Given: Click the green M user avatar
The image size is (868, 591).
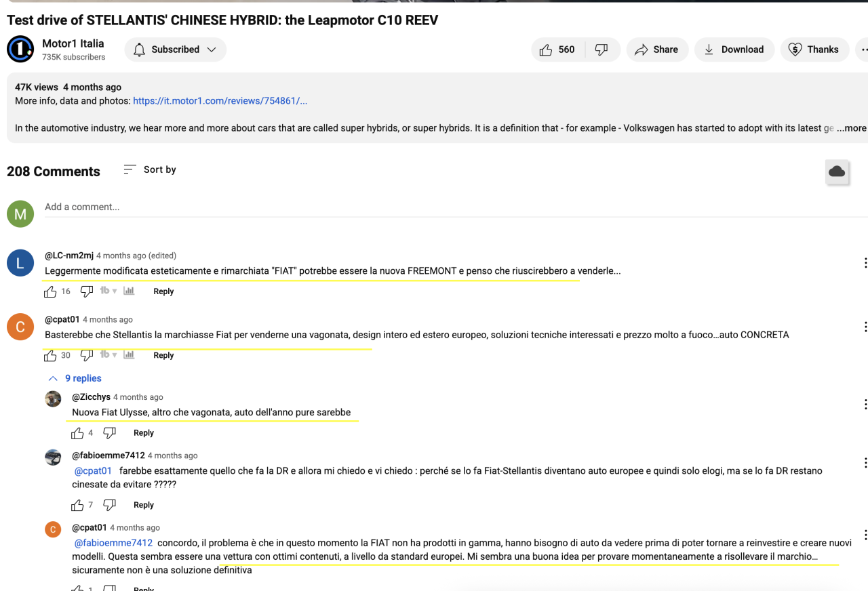Looking at the screenshot, I should 20,214.
